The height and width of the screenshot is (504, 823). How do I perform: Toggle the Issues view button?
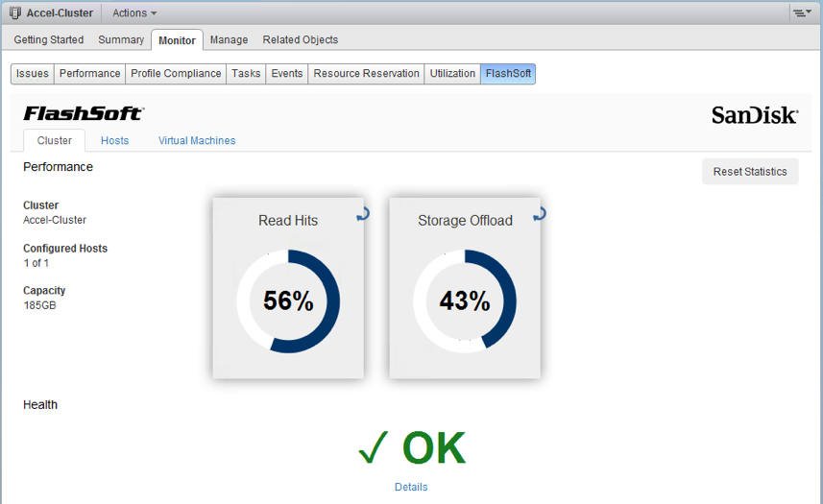pyautogui.click(x=33, y=74)
